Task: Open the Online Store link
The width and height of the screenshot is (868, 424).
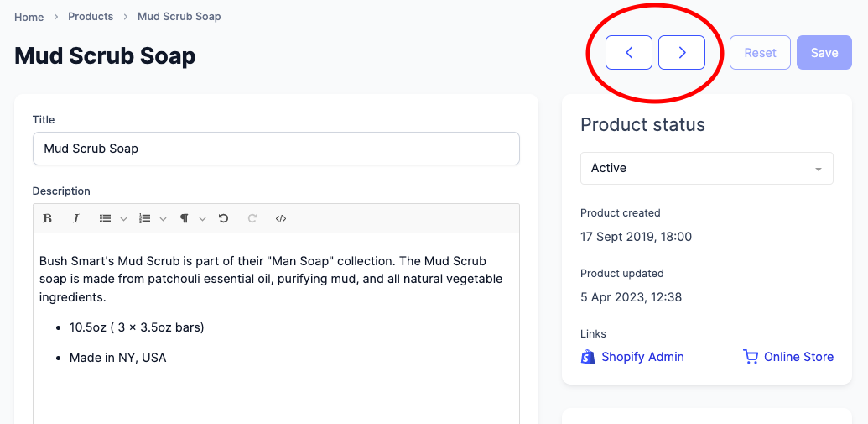Action: [798, 357]
